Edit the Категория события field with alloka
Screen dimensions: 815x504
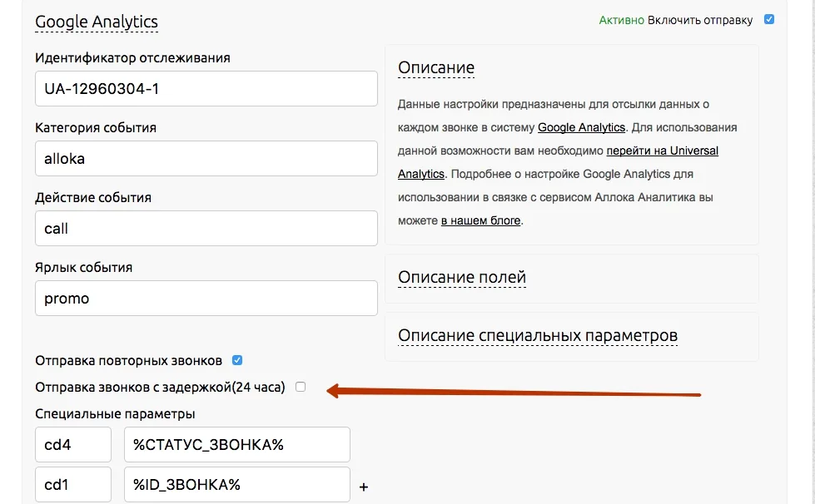click(x=206, y=158)
